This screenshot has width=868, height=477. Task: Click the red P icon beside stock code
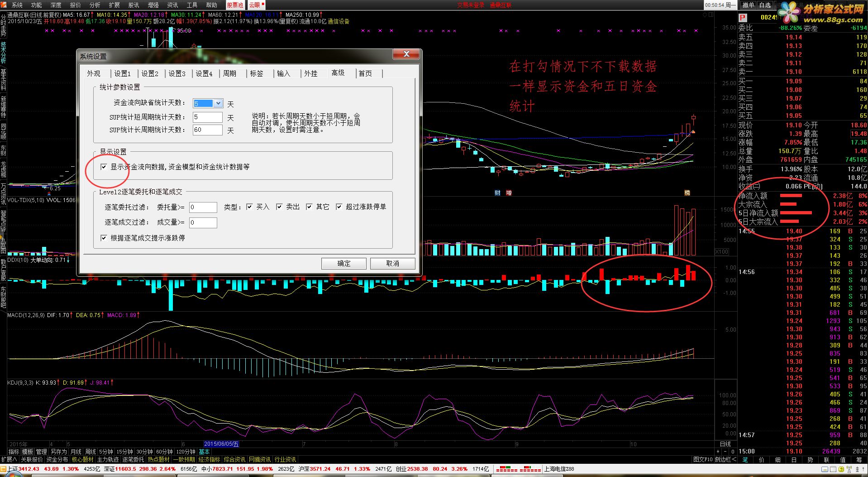coord(743,18)
